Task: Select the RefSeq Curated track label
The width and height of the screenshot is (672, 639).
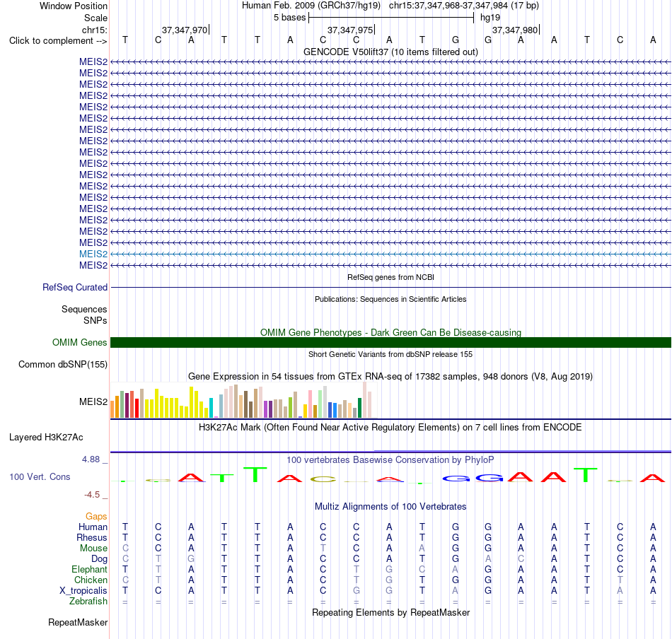Action: tap(74, 288)
